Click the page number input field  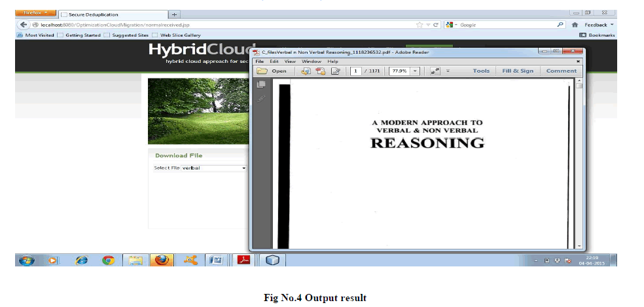pyautogui.click(x=355, y=71)
